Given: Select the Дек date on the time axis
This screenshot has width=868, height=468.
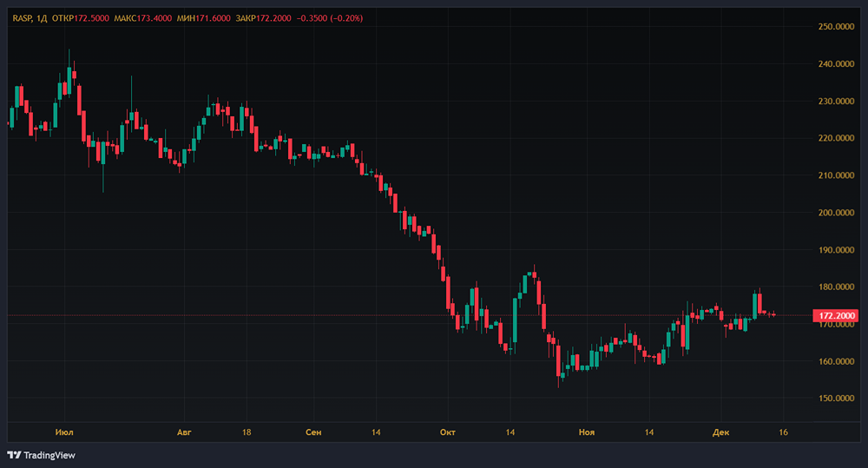Looking at the screenshot, I should [x=720, y=432].
